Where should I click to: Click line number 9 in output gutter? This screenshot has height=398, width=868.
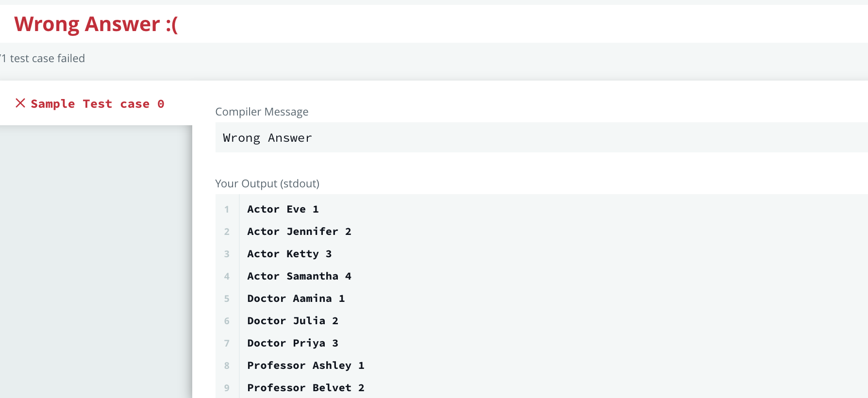point(227,388)
